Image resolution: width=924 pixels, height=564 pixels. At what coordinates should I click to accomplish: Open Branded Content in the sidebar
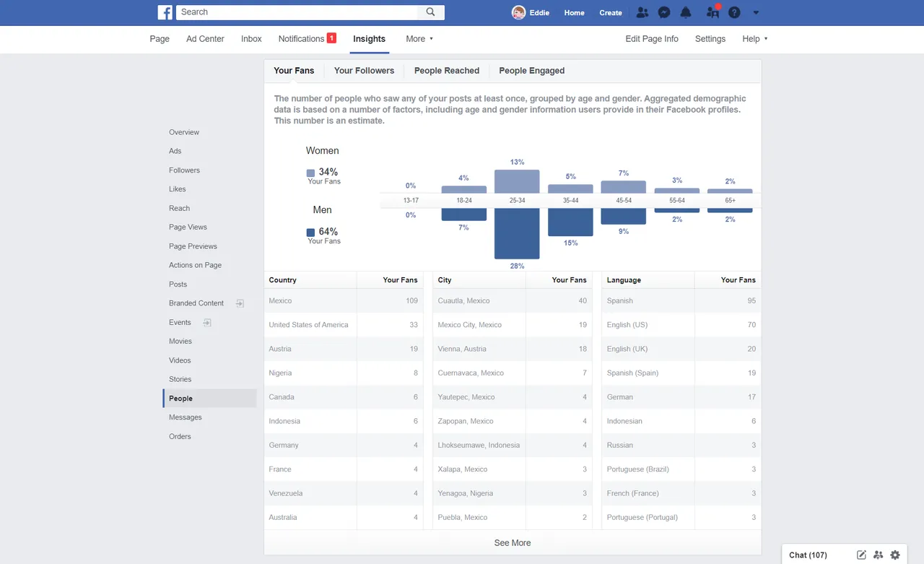click(x=196, y=303)
